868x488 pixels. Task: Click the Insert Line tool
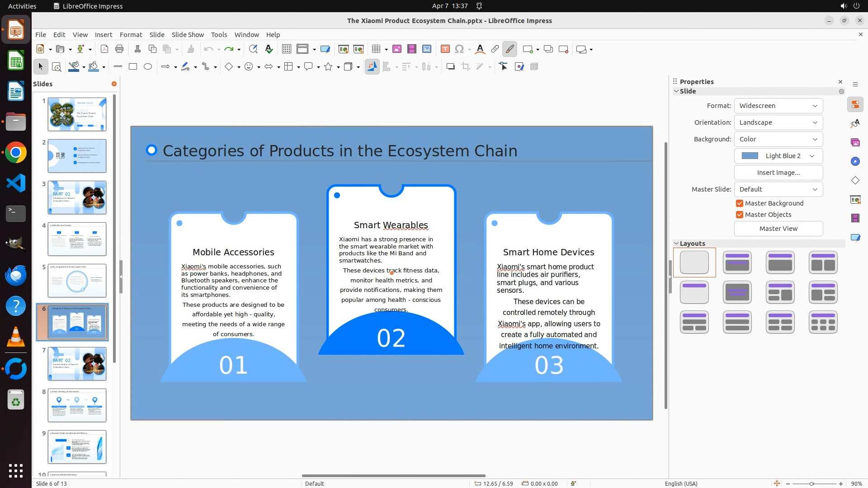click(118, 67)
